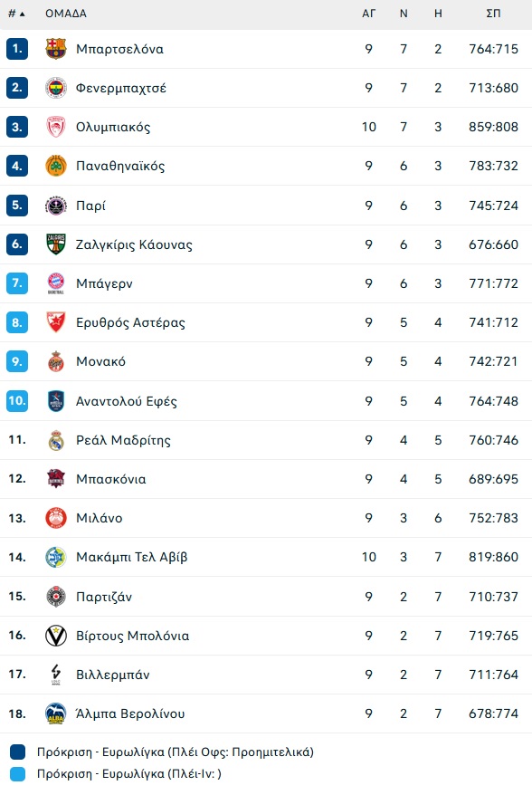This screenshot has width=532, height=795.
Task: Sort standings by ΑΓ column header
Action: pyautogui.click(x=369, y=14)
